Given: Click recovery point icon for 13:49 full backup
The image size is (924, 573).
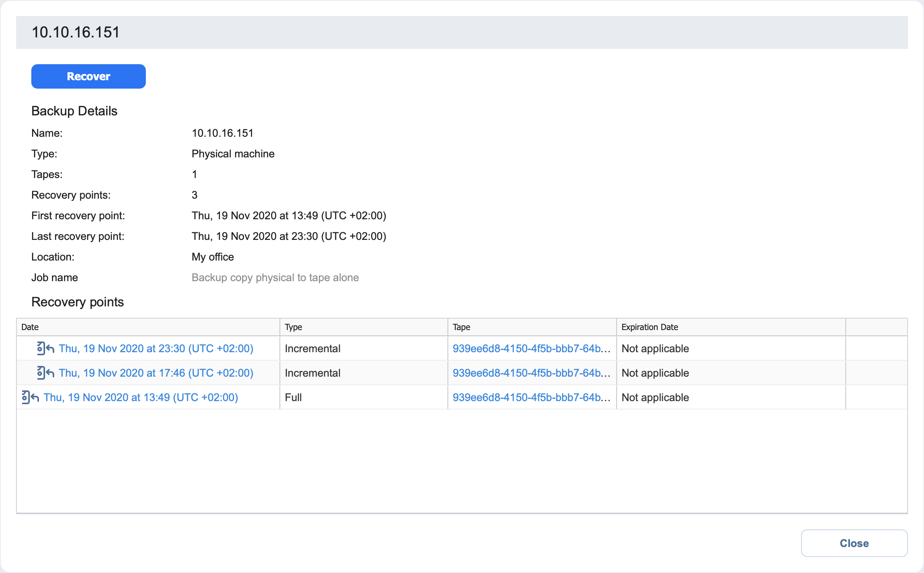Looking at the screenshot, I should (x=30, y=397).
